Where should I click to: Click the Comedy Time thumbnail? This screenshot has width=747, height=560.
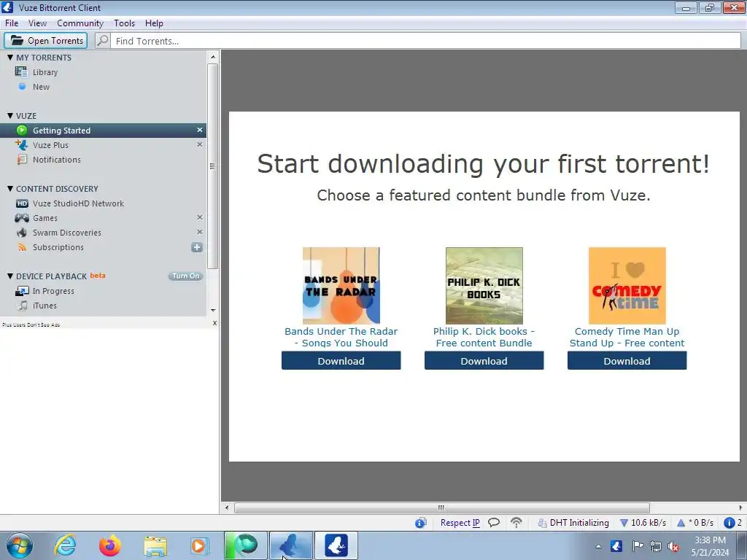(x=627, y=286)
